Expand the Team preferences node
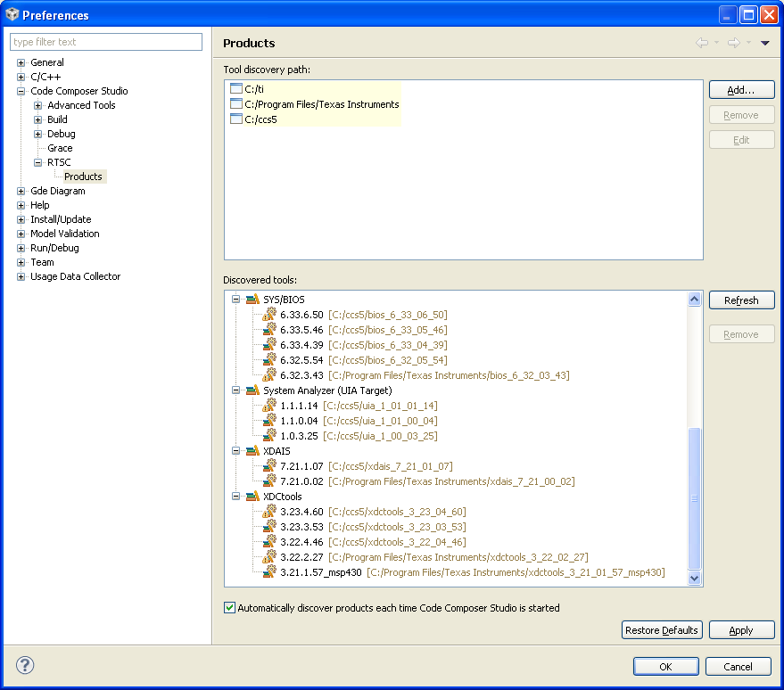 coord(21,262)
